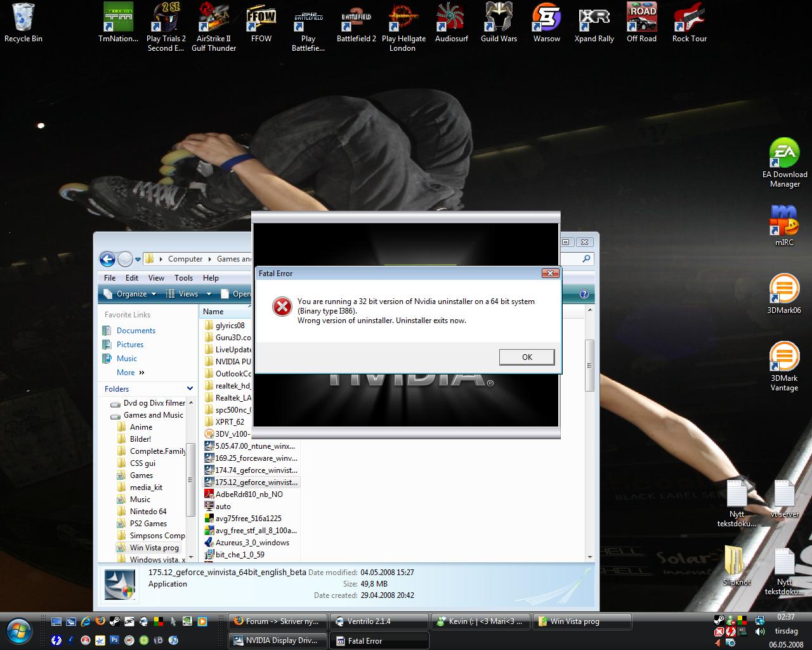Image resolution: width=812 pixels, height=650 pixels.
Task: Open the 3DMark Vantage desktop icon
Action: (784, 366)
